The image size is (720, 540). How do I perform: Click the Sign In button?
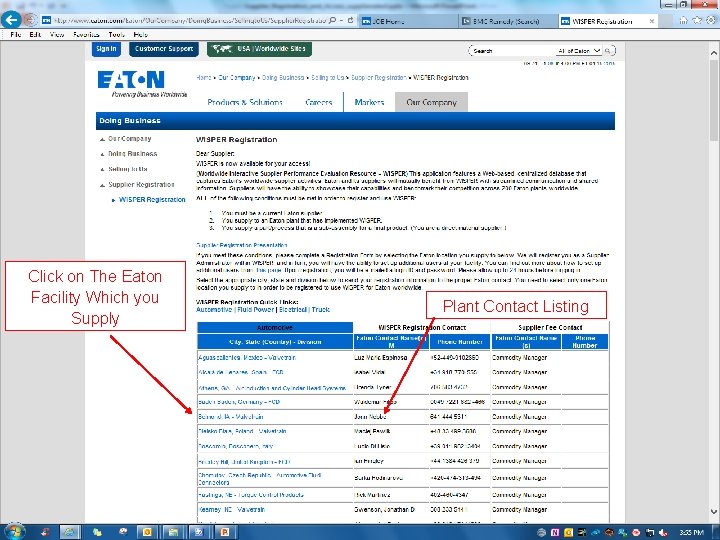click(106, 49)
